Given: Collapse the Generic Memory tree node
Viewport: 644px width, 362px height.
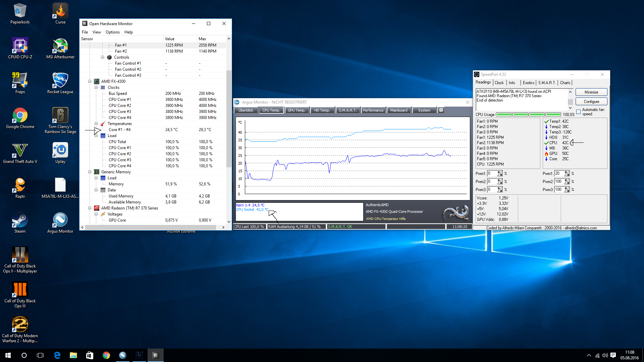Looking at the screenshot, I should tap(90, 172).
